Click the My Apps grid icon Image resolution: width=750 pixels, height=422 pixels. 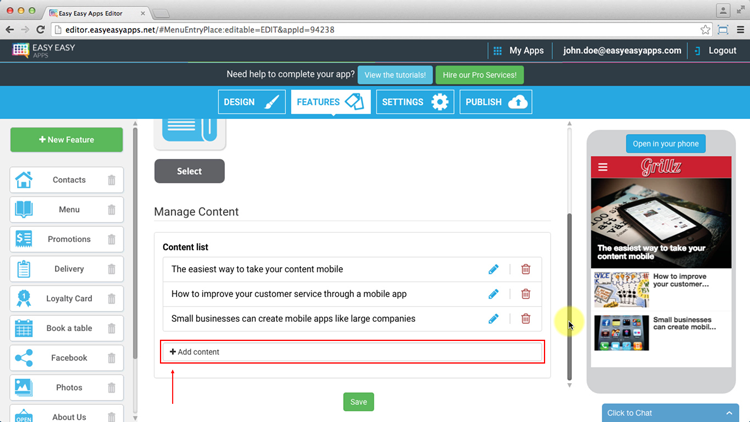[x=497, y=50]
